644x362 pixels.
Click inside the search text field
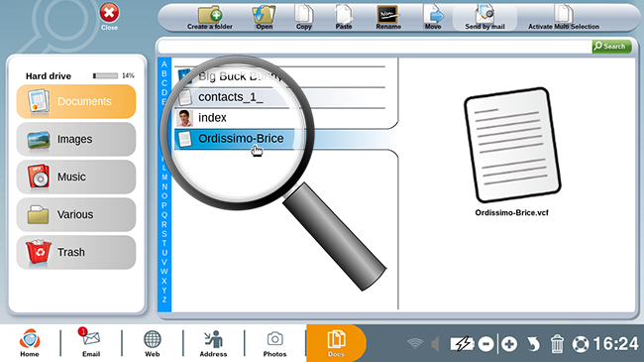pos(375,47)
